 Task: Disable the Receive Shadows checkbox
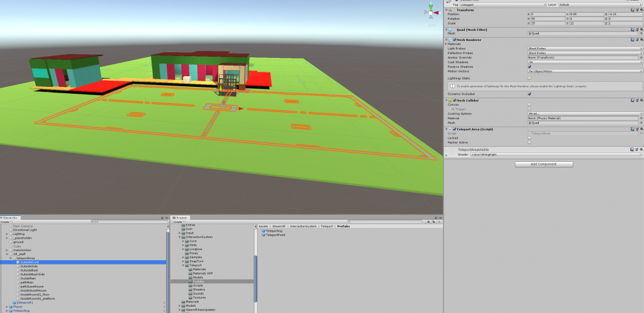pyautogui.click(x=530, y=66)
